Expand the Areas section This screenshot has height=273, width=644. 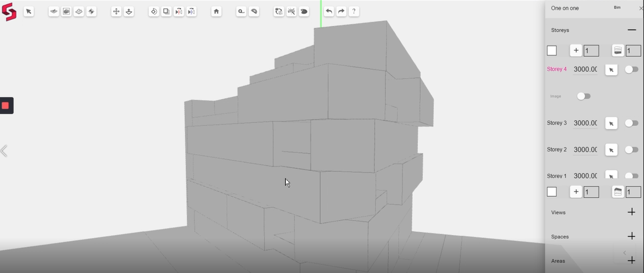click(x=631, y=260)
